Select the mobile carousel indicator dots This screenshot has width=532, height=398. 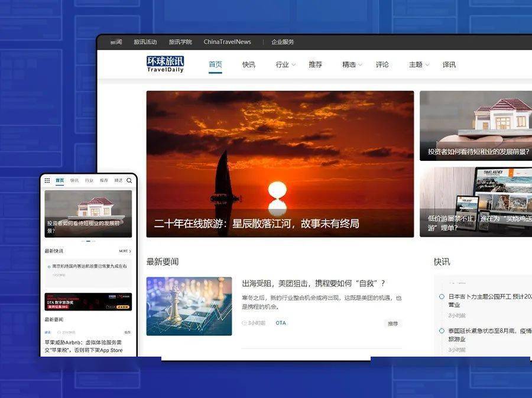[88, 241]
